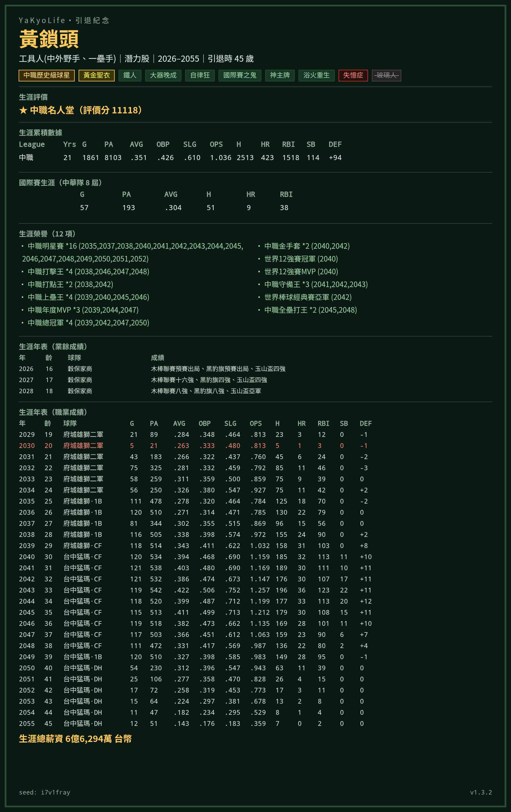Click the OPS column header in career totals

click(x=216, y=144)
